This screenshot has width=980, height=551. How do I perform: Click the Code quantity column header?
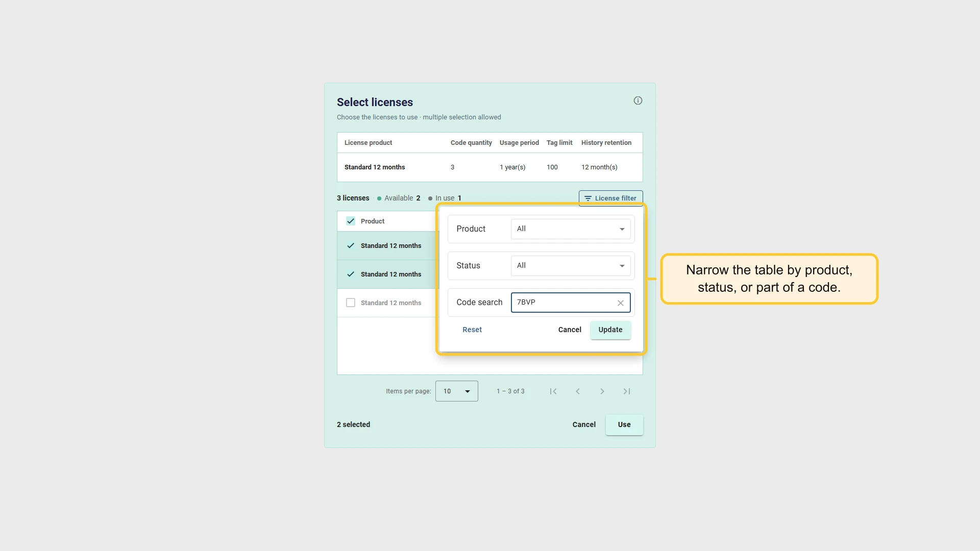[x=471, y=143]
